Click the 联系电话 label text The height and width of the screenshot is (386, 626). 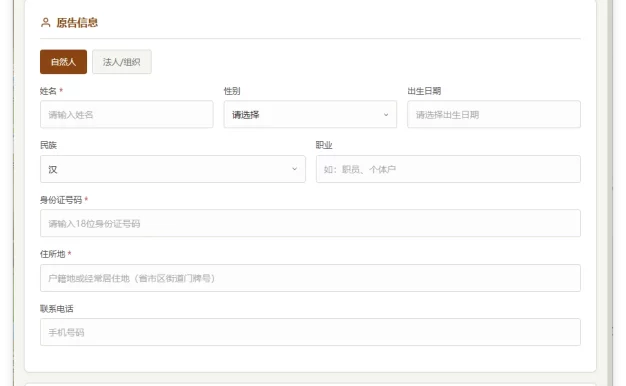(x=57, y=309)
